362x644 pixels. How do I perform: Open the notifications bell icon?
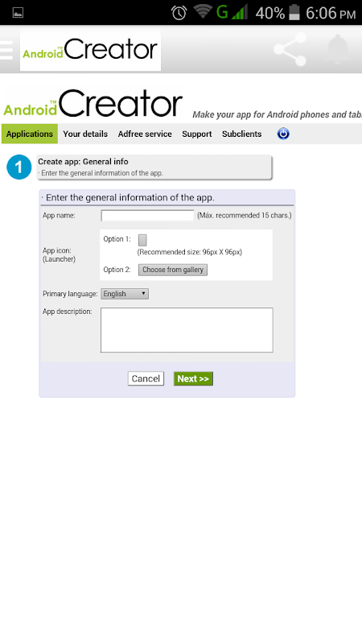339,49
